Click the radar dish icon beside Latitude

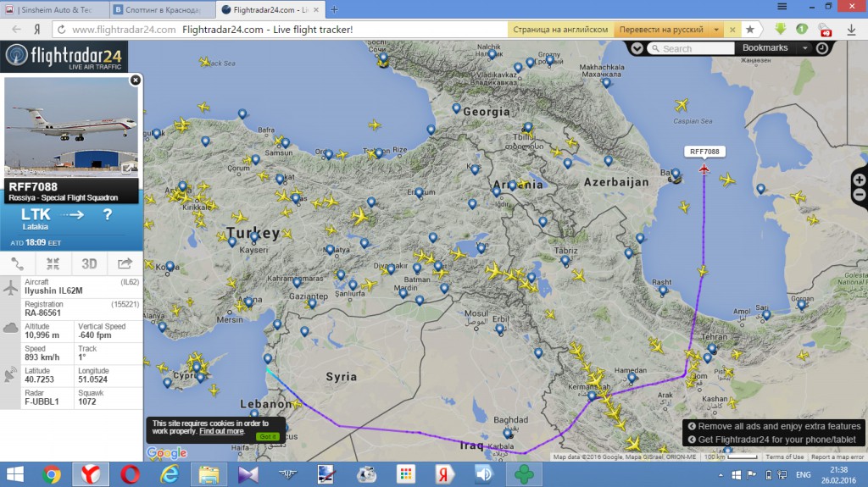pos(10,374)
